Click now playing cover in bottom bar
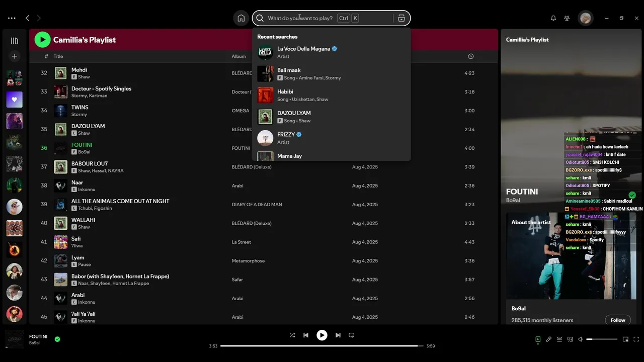This screenshot has width=644, height=362. (14, 339)
